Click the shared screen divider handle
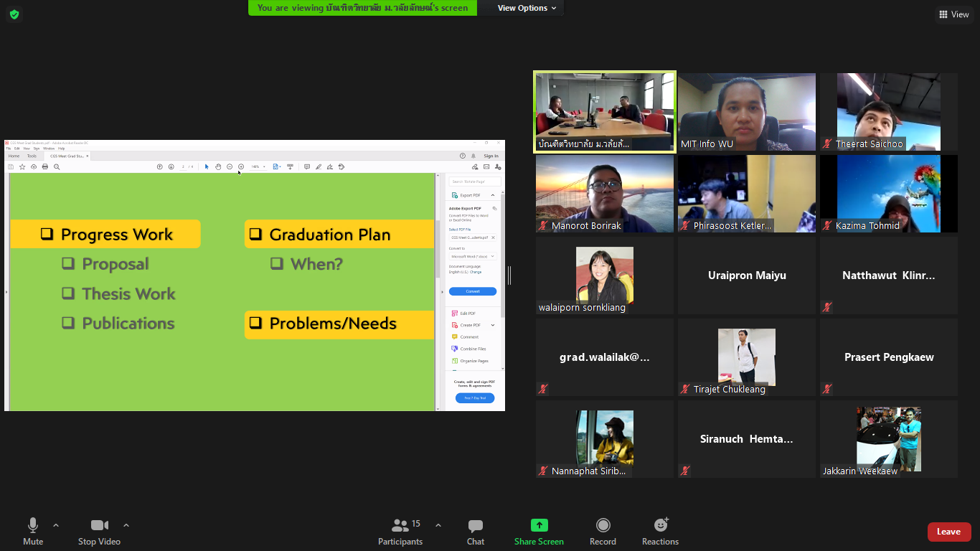980x551 pixels. coord(510,275)
